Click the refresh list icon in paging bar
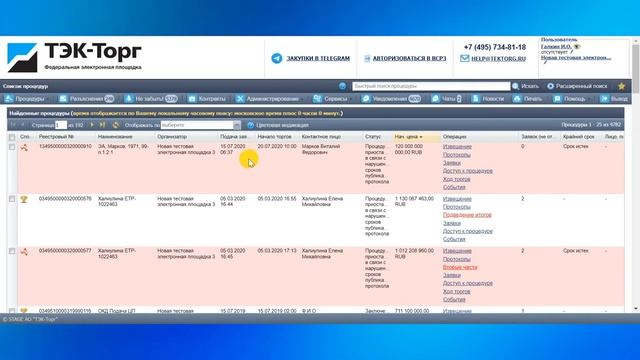This screenshot has height=360, width=640. tap(116, 125)
